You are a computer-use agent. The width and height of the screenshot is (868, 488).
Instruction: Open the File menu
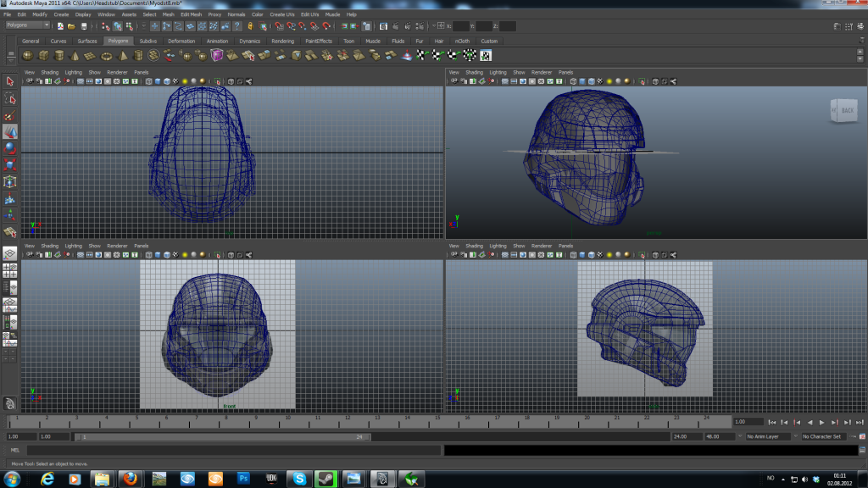tap(7, 14)
